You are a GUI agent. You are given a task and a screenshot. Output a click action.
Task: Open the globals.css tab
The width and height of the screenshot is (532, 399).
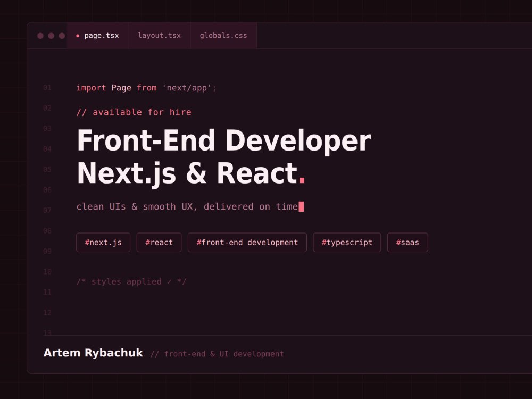tap(223, 36)
